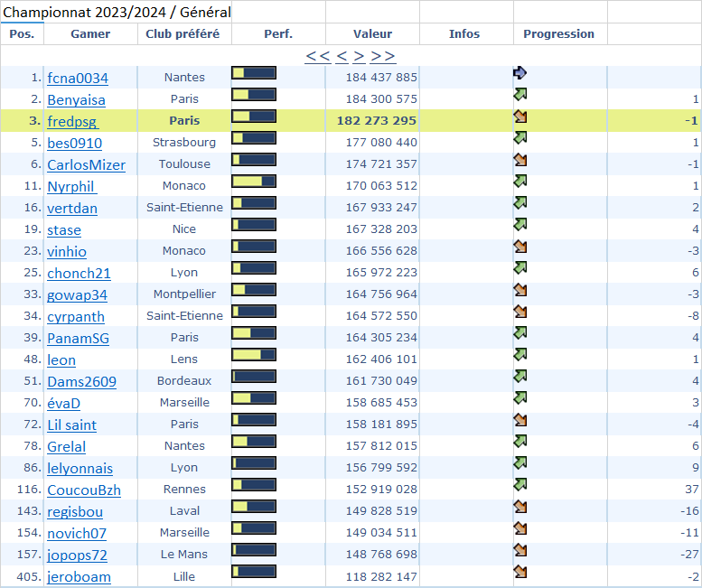
Task: Select the Championnat 2023/2024 / Général tab
Action: [x=117, y=12]
